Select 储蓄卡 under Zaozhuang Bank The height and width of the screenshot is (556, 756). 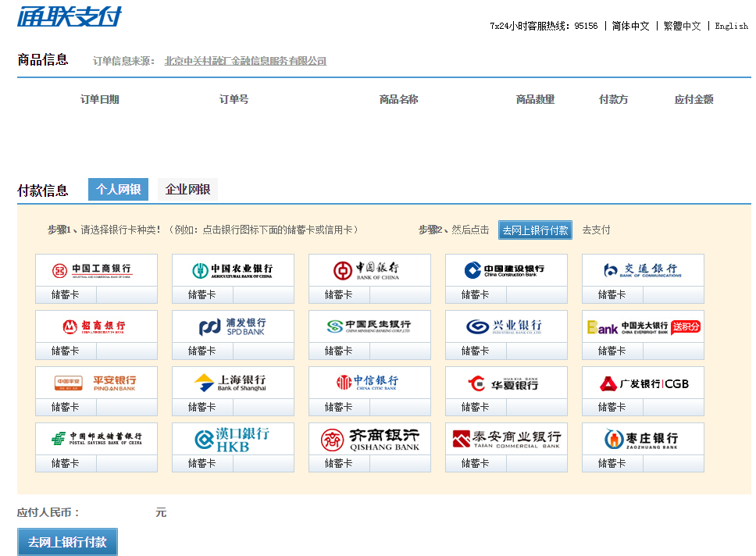612,463
